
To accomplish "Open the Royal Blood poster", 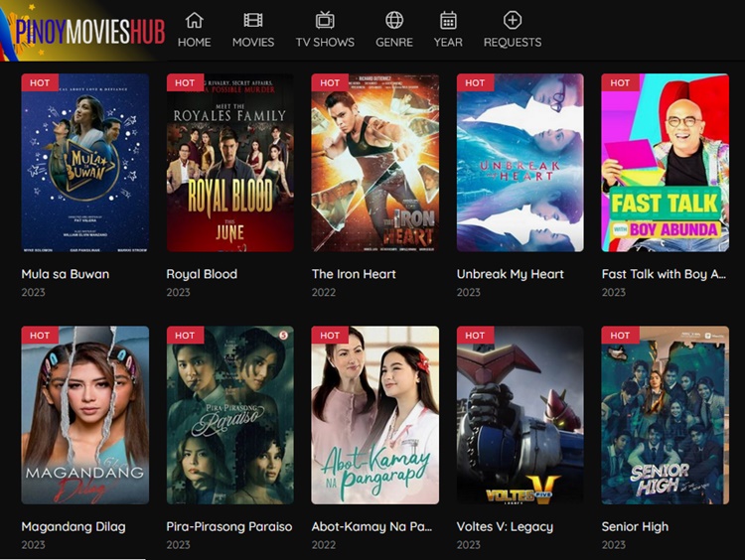I will point(230,163).
